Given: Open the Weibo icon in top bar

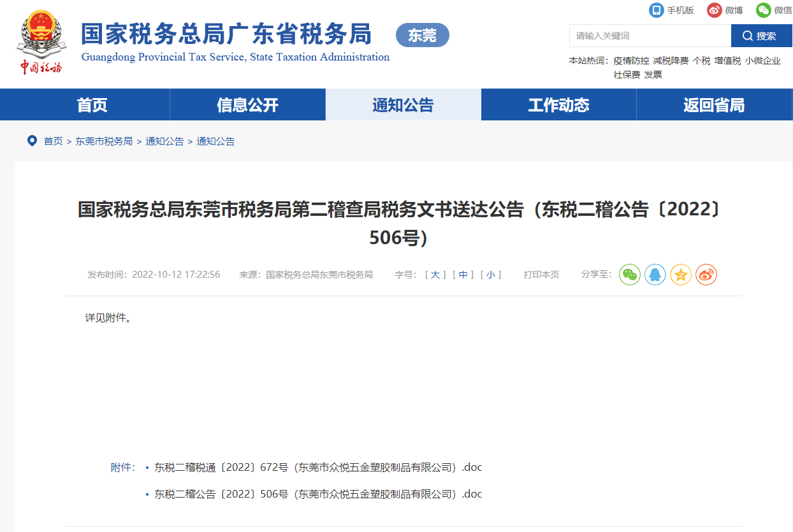Looking at the screenshot, I should click(715, 10).
